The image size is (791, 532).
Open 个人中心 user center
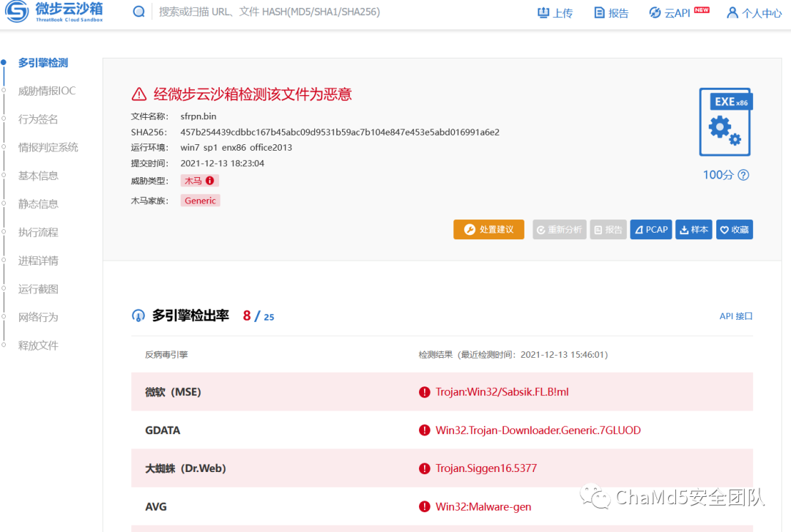tap(754, 12)
